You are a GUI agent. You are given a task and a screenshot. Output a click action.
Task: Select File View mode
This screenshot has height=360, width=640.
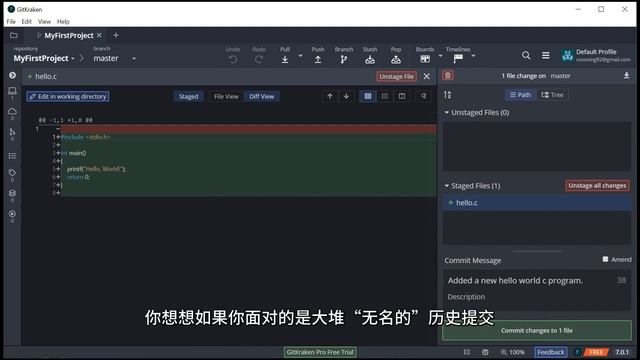(226, 97)
